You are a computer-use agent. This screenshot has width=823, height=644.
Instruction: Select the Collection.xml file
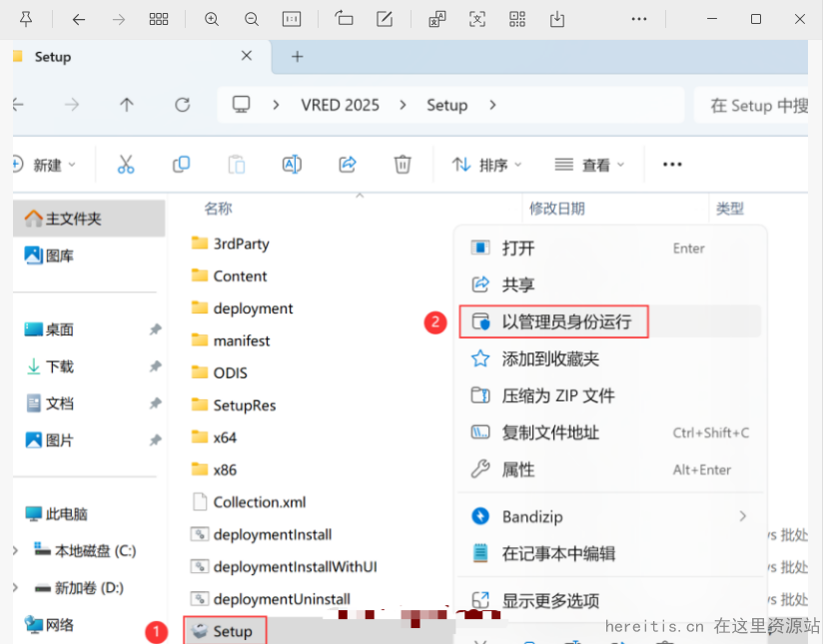(x=249, y=502)
